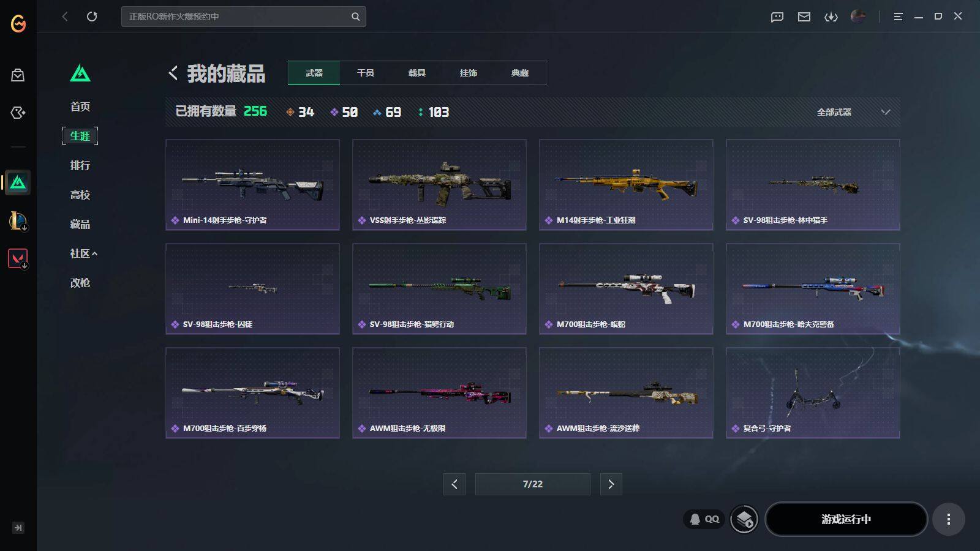Click the download manager icon in top bar

pos(831,17)
